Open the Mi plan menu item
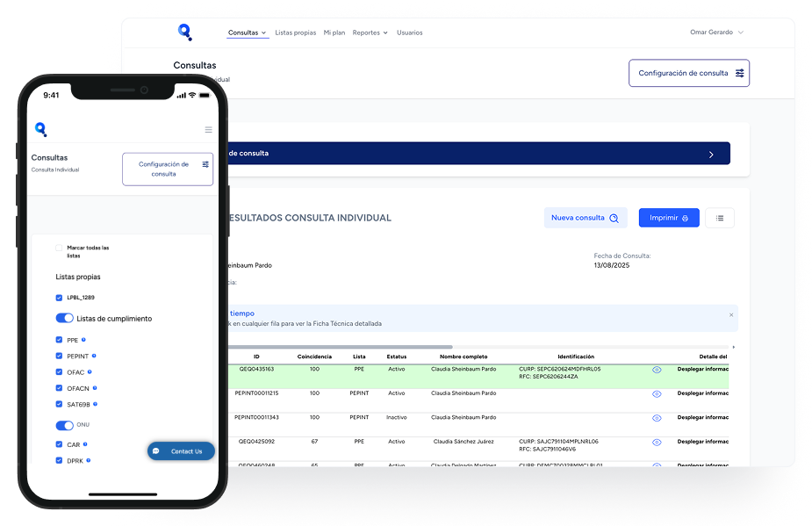This screenshot has width=812, height=526. (x=334, y=32)
